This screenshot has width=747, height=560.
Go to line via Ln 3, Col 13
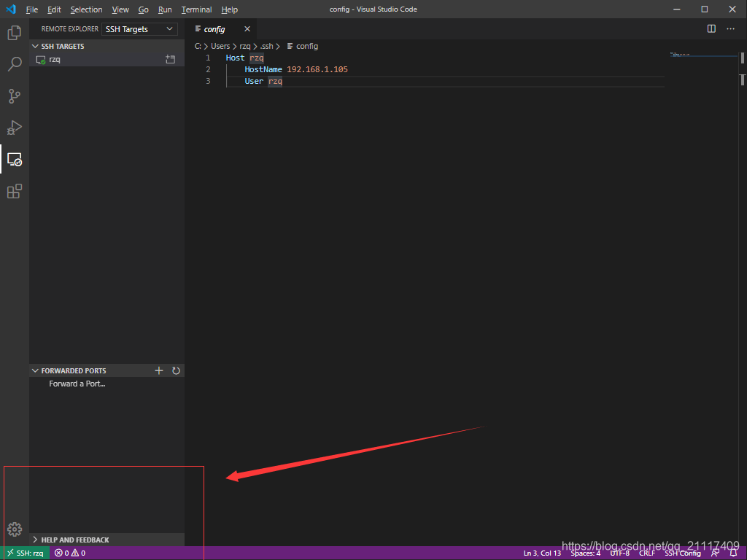click(x=542, y=553)
